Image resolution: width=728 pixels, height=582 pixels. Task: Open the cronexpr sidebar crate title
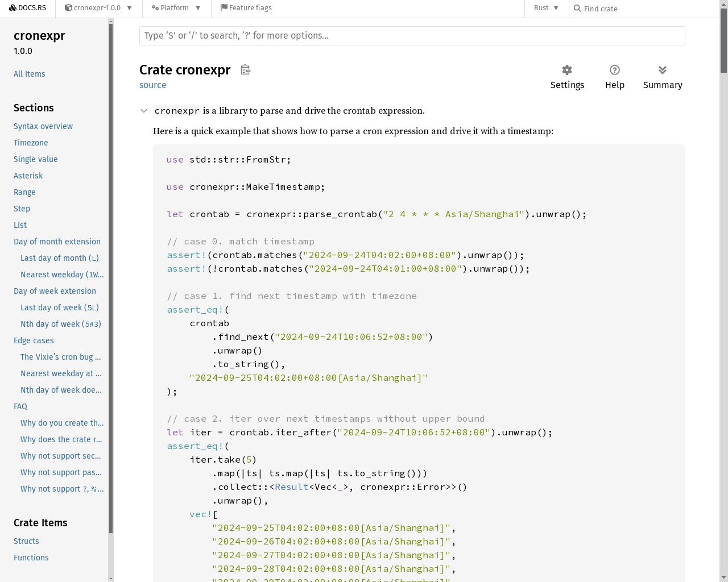click(39, 35)
